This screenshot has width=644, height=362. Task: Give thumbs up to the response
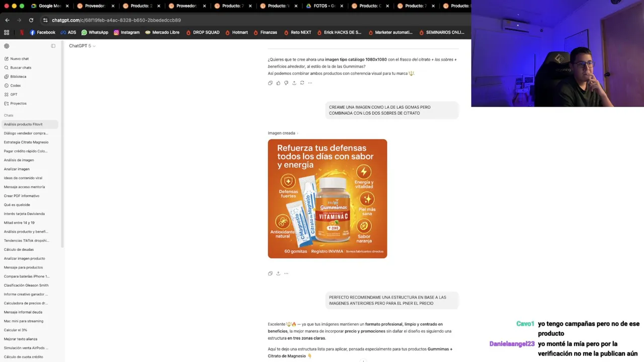278,83
